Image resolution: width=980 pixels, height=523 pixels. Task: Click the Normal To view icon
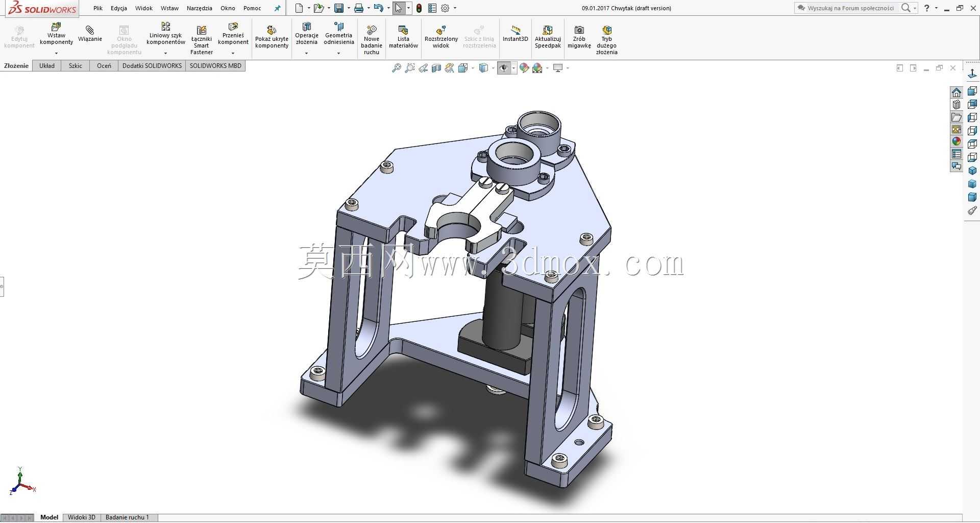[x=972, y=75]
